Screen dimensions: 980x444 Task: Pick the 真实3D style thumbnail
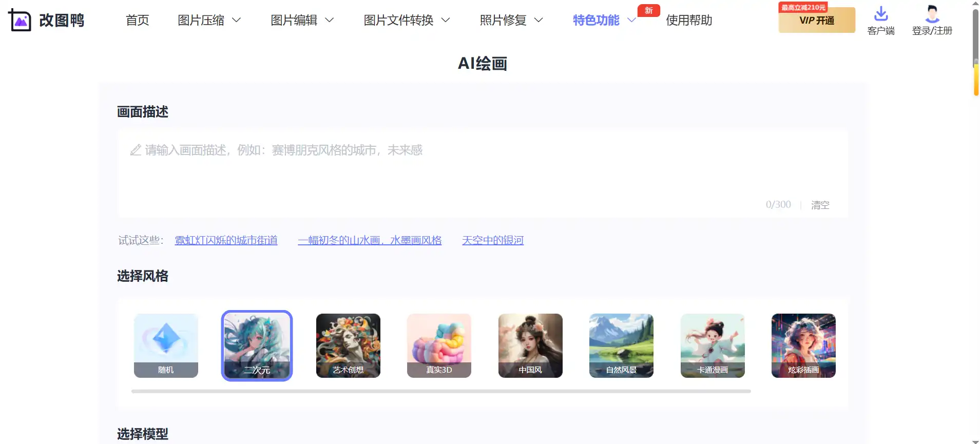point(439,345)
